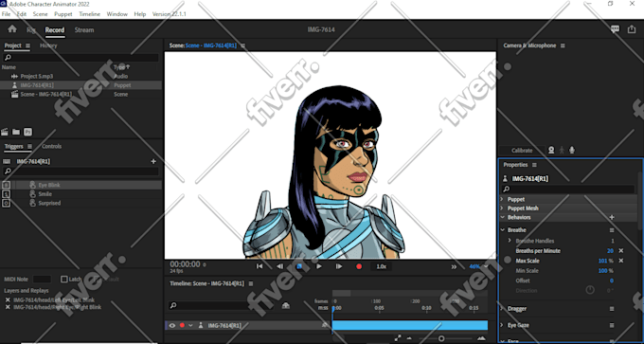Viewport: 644px width, 344px height.
Task: Open the Triggers panel menu icon
Action: click(x=29, y=146)
